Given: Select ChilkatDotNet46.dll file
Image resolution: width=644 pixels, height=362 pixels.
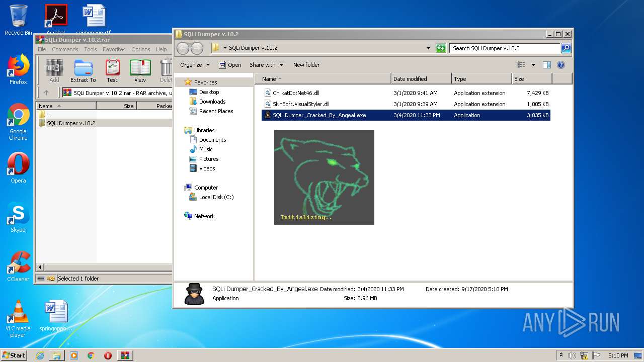Looking at the screenshot, I should [406, 93].
